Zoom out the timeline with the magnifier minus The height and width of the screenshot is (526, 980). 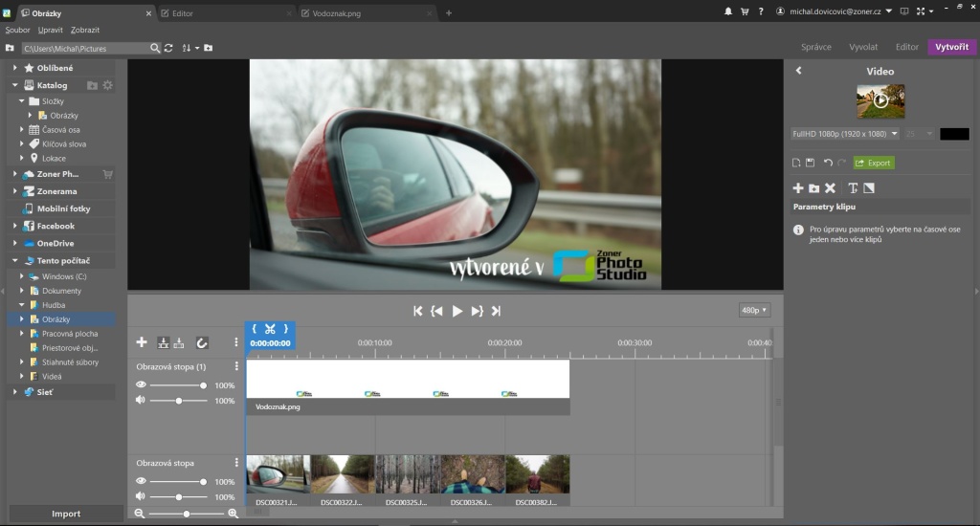point(140,514)
